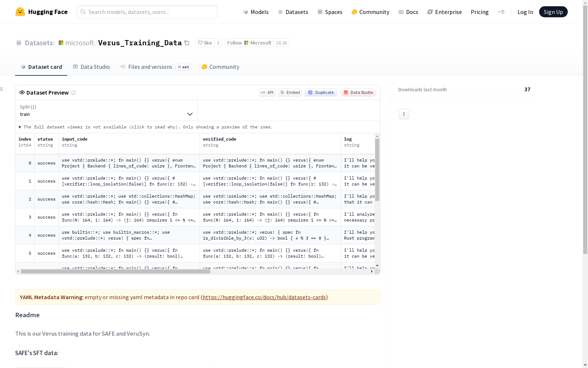
Task: Click the SAFE's SFT data heading
Action: (x=37, y=353)
